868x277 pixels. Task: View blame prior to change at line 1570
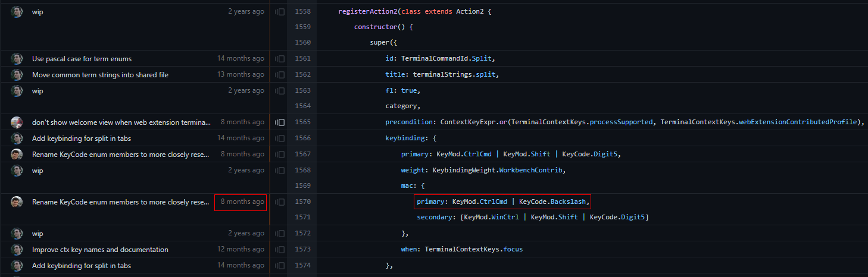pos(280,202)
